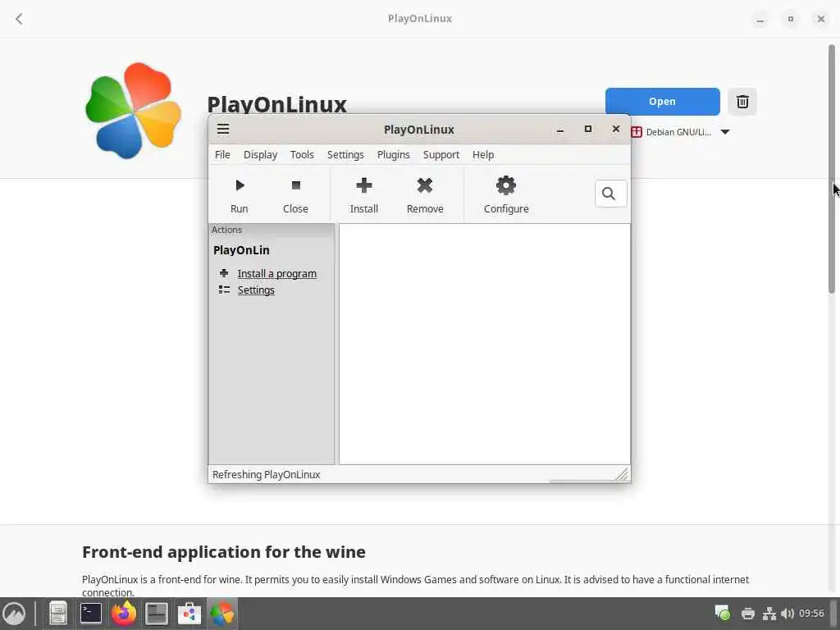Screen dimensions: 840x630
Task: Maximize the PlayOnLinux app window
Action: tap(587, 129)
